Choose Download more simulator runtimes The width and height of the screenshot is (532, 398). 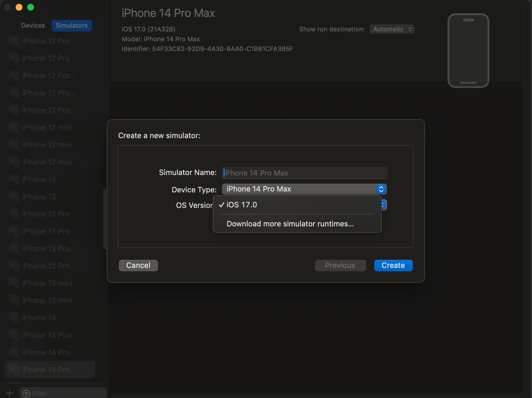point(290,224)
